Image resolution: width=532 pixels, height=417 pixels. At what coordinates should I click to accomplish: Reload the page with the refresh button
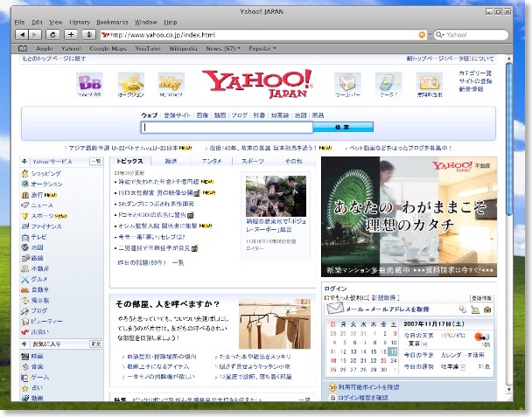click(x=52, y=35)
